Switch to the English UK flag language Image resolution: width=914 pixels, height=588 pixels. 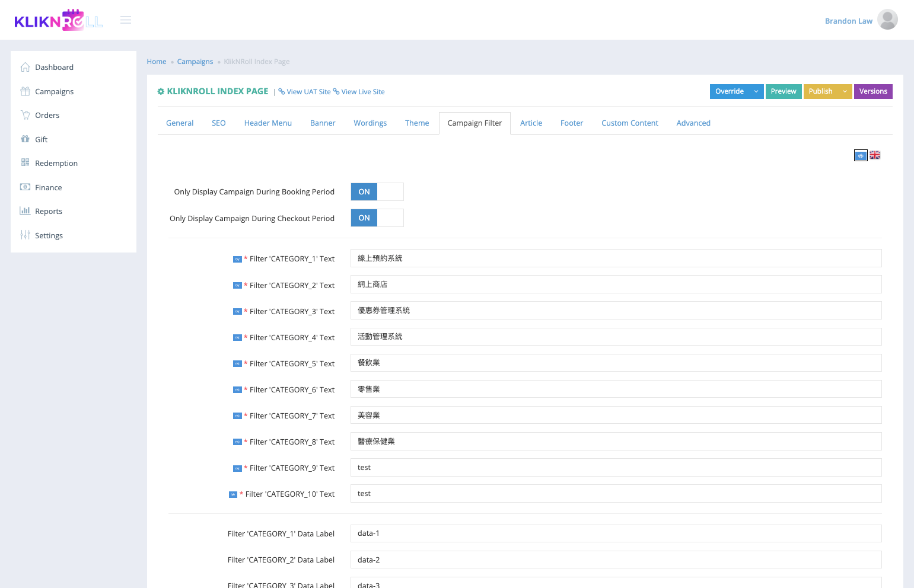point(875,155)
